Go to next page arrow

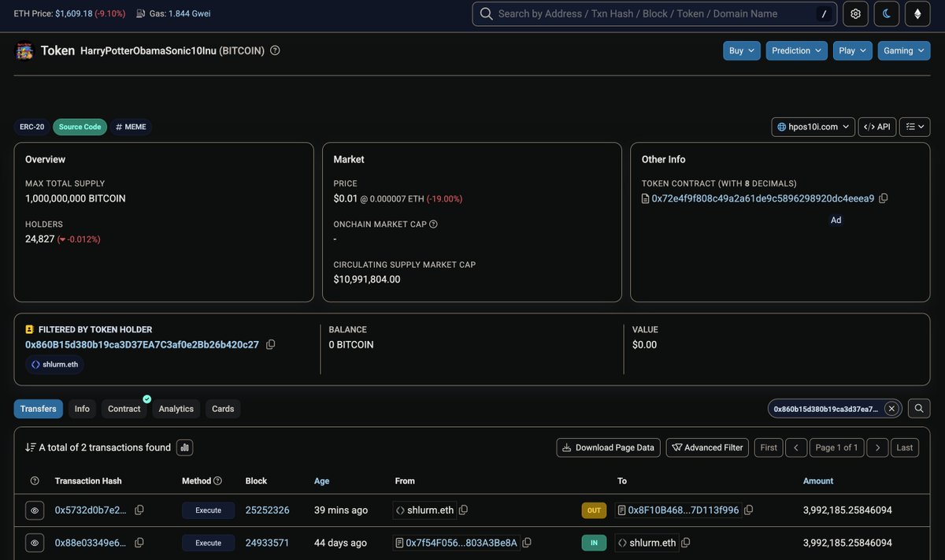[x=877, y=447]
